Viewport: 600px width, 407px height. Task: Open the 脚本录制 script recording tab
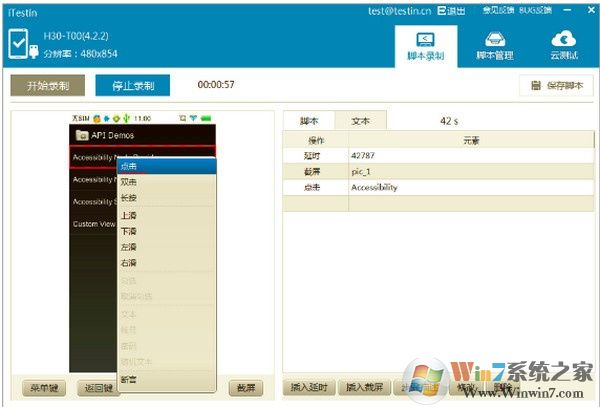click(x=426, y=46)
